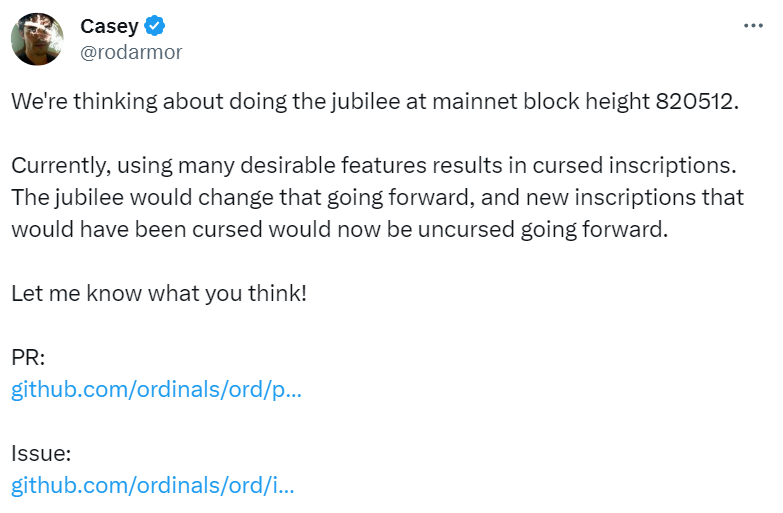Click the display name "Casey"
The height and width of the screenshot is (513, 783).
(109, 26)
